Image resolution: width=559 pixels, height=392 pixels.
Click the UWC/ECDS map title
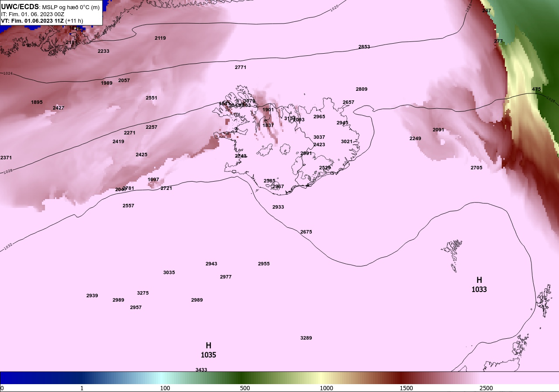51,7
